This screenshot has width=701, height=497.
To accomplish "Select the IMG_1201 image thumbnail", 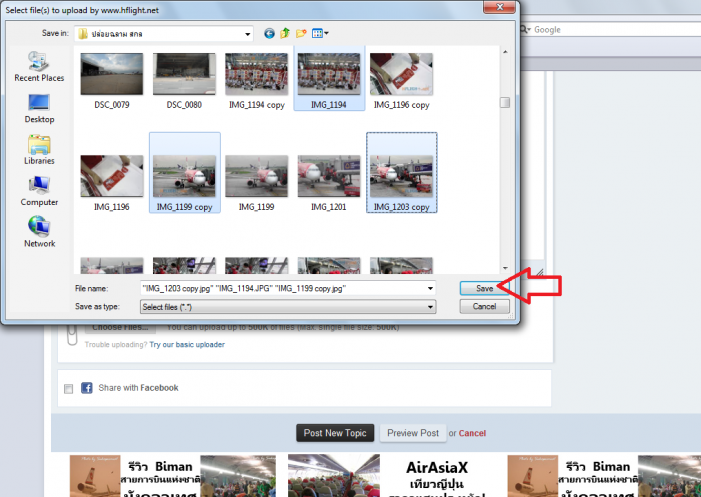I will click(x=328, y=180).
